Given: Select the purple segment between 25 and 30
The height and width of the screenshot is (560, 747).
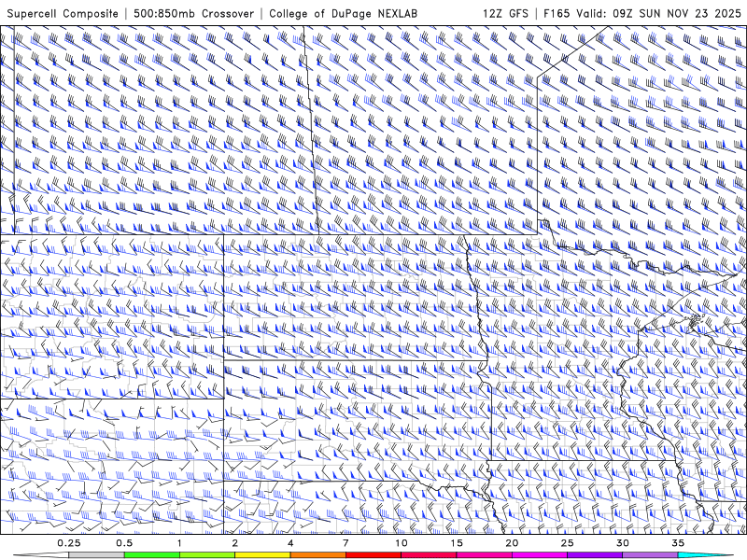Looking at the screenshot, I should pos(595,555).
